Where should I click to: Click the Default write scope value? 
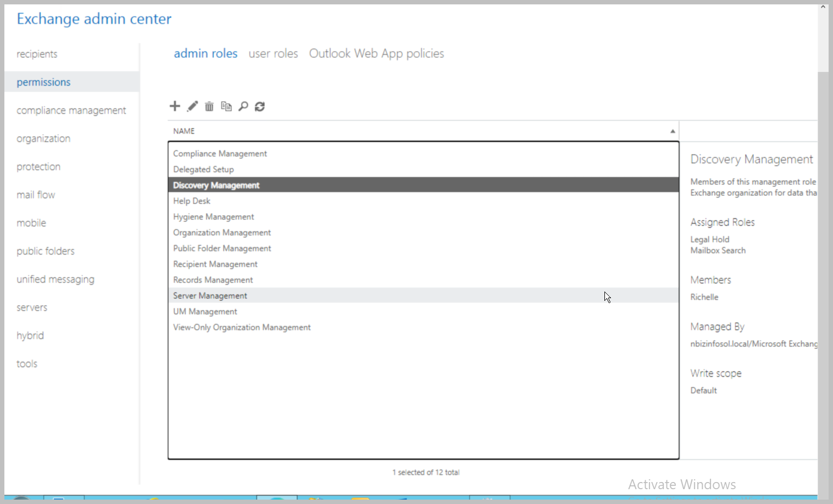click(704, 390)
